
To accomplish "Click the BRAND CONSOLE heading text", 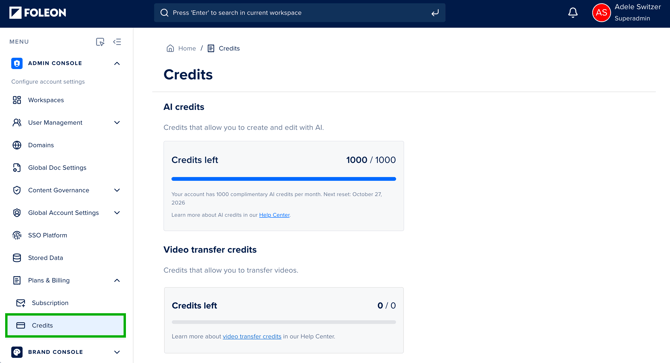I will (x=56, y=352).
